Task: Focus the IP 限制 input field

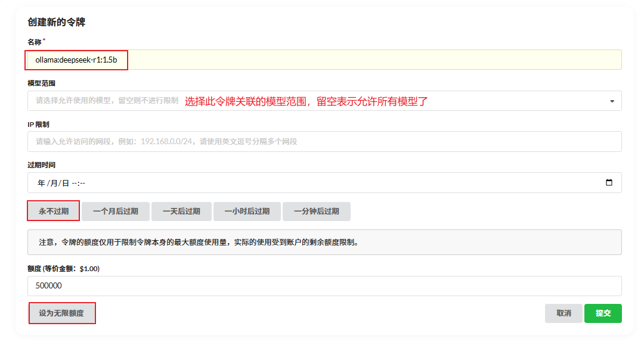Action: click(x=324, y=142)
